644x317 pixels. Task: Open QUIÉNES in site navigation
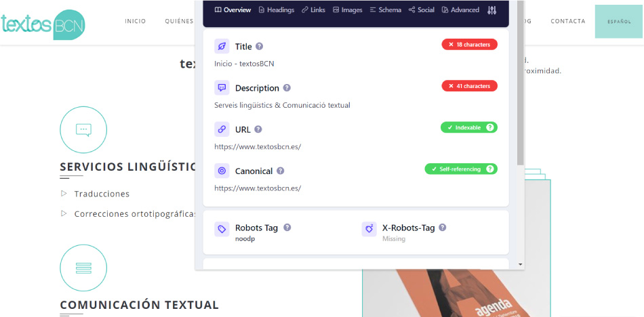[x=180, y=22]
